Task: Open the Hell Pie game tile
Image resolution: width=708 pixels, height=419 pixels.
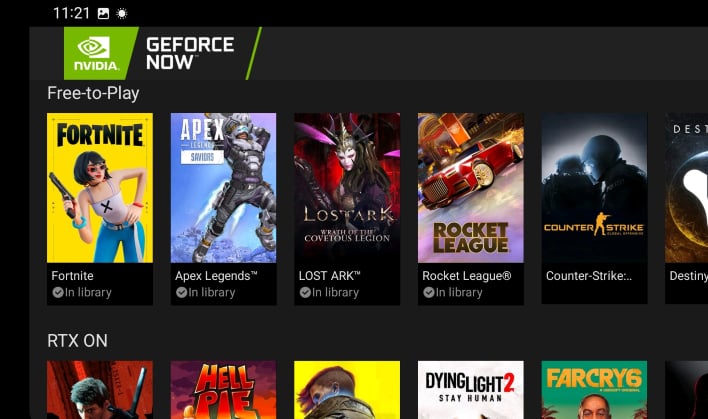Action: (x=224, y=390)
